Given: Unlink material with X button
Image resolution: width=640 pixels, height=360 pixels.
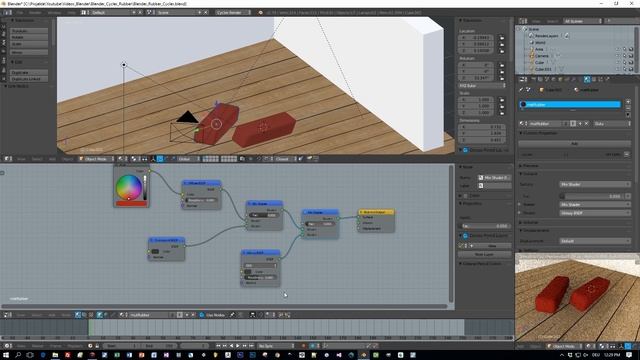Looking at the screenshot, I should 587,123.
